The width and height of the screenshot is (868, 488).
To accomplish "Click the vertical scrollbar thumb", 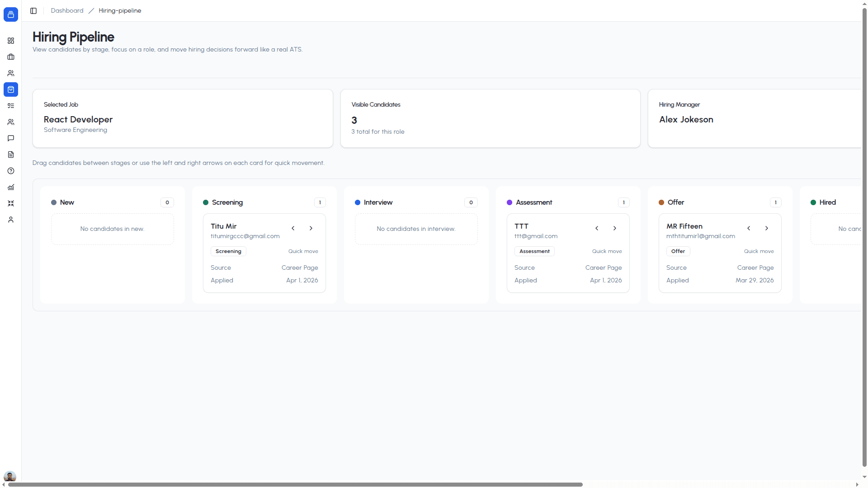I will pyautogui.click(x=864, y=237).
